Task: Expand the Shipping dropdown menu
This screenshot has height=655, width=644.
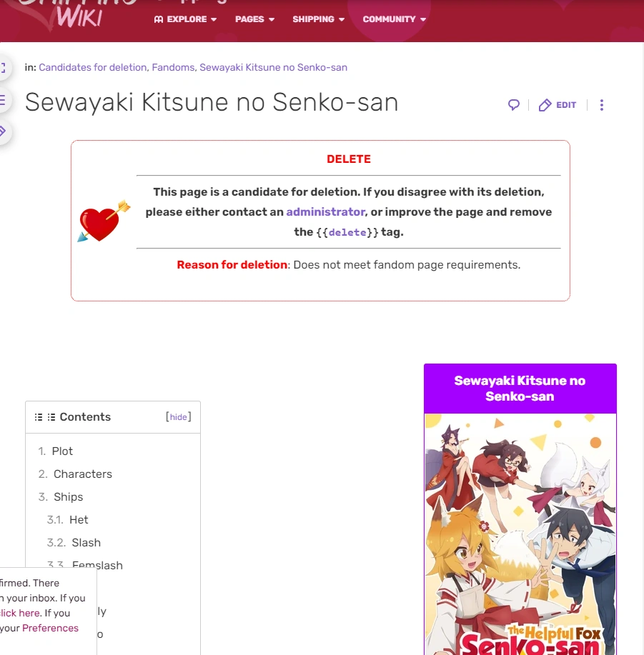Action: click(319, 19)
